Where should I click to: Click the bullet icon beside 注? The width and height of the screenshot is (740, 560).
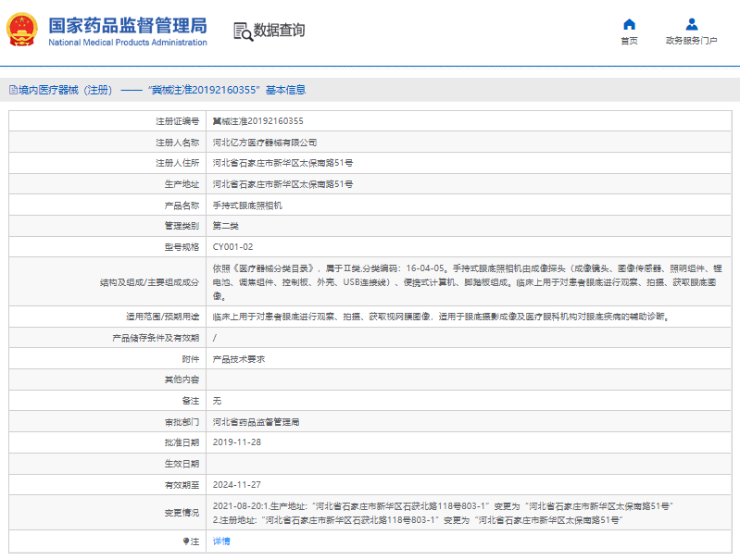coord(186,541)
